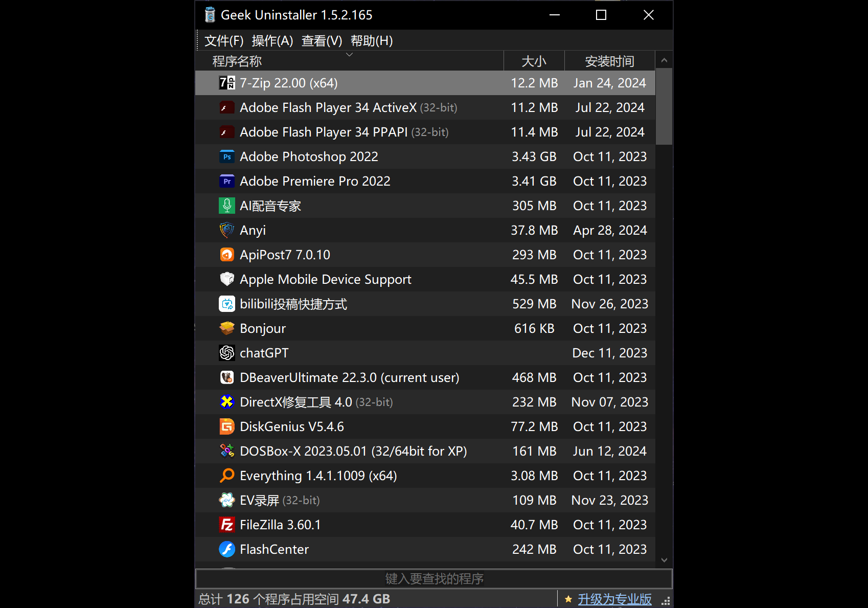
Task: Select the ApiPost7 orange icon
Action: click(x=227, y=255)
